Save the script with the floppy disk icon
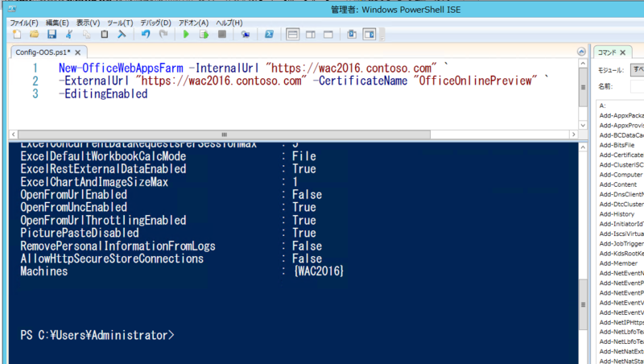The width and height of the screenshot is (644, 364). click(x=52, y=35)
